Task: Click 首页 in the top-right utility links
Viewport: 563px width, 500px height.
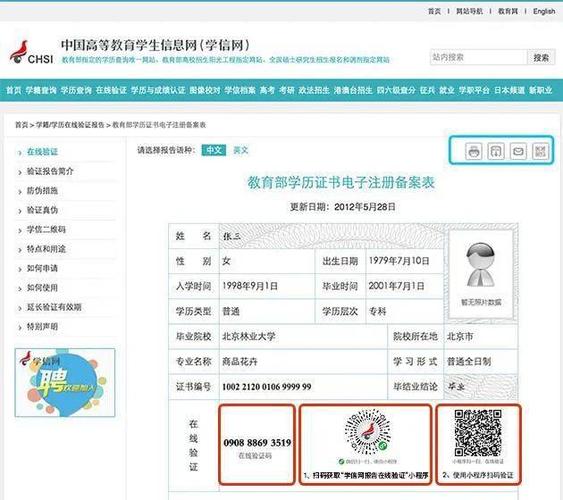Action: 434,11
